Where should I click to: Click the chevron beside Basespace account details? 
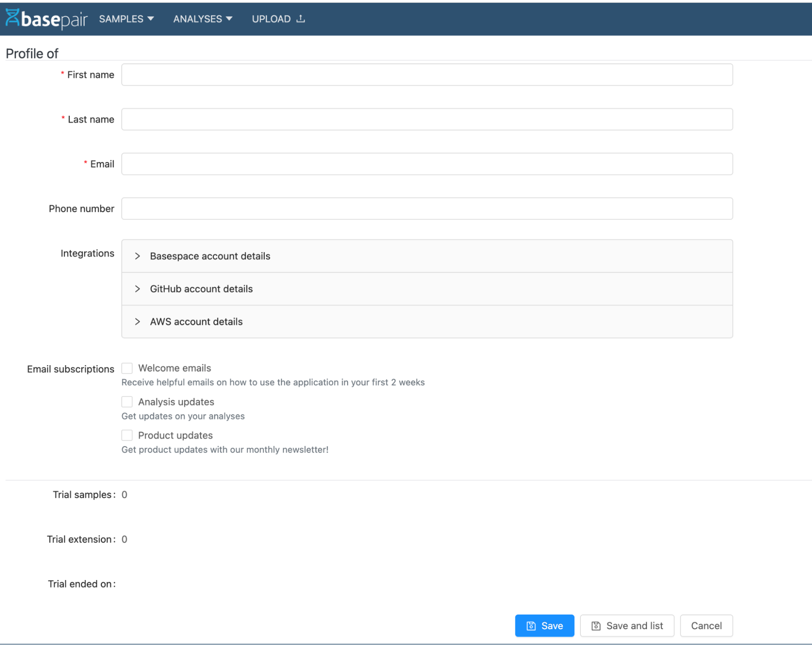(137, 256)
